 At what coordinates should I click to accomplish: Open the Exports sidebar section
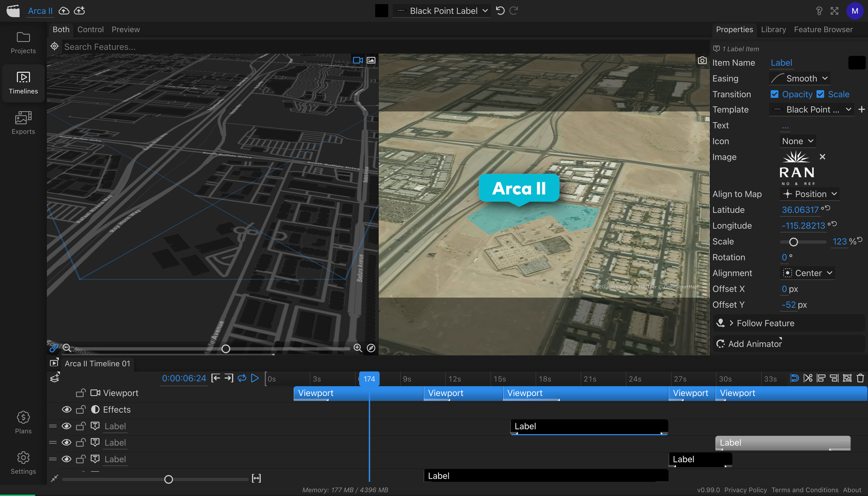[x=23, y=123]
